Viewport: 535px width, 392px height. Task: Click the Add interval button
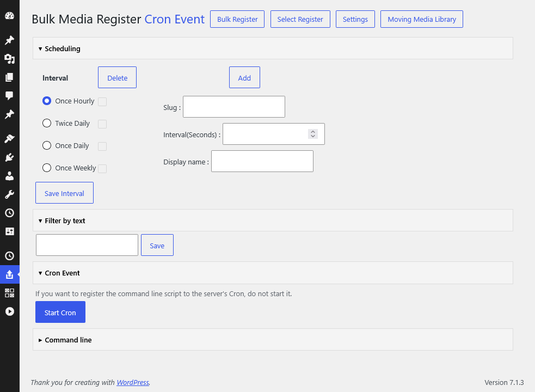(244, 77)
